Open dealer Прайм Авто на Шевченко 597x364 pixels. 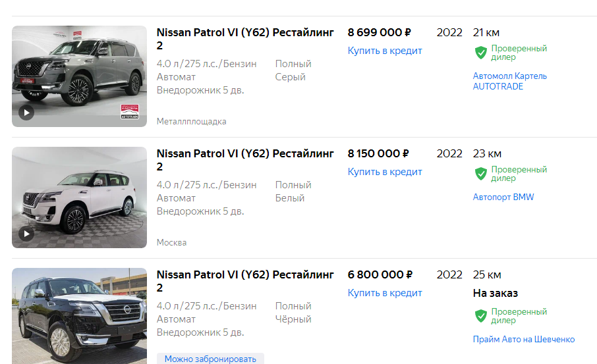(x=523, y=339)
